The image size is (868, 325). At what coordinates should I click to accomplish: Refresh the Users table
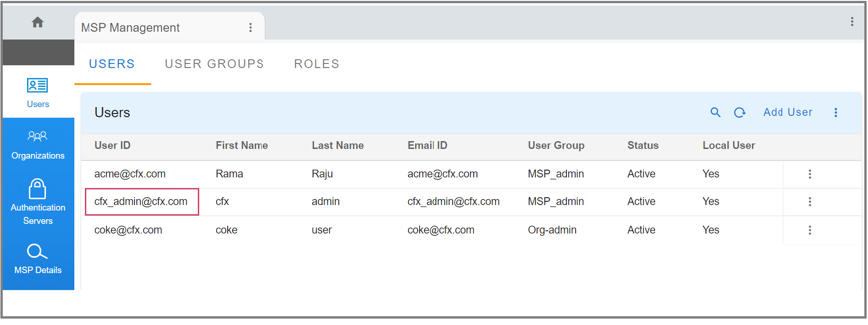coord(739,112)
